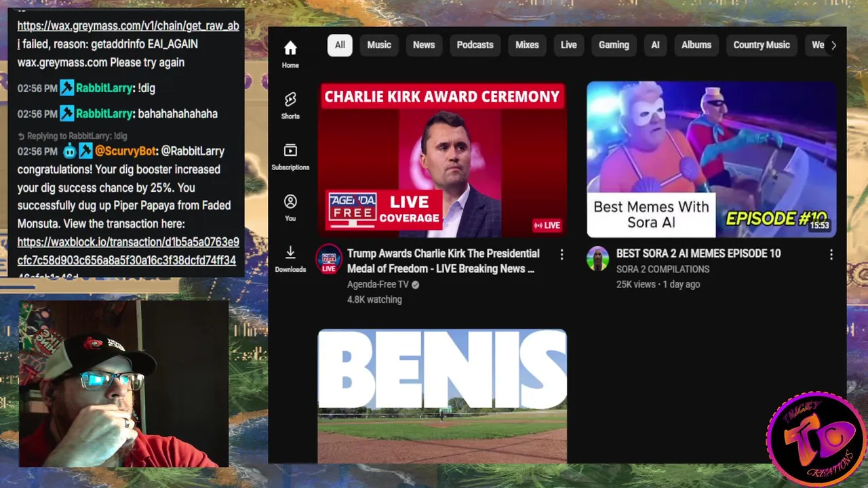Viewport: 868px width, 488px height.
Task: Click the LIVE badge on Charlie Kirk thumbnail
Action: 547,225
